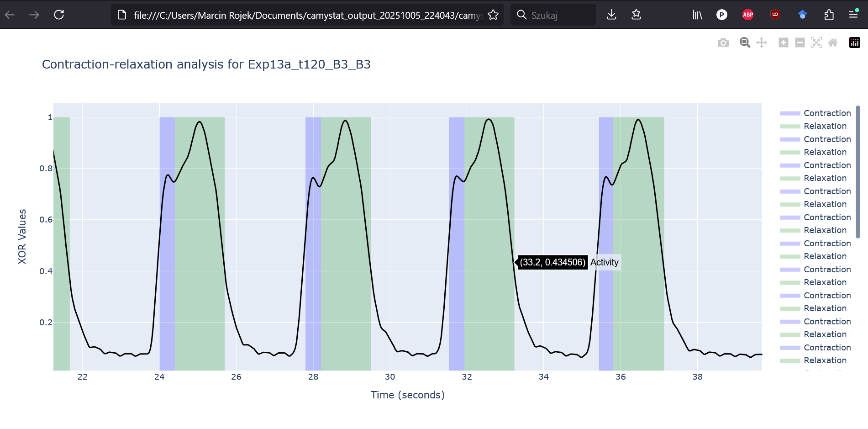Viewport: 868px width, 429px height.
Task: Click x-axis tick label '24'
Action: click(x=159, y=377)
